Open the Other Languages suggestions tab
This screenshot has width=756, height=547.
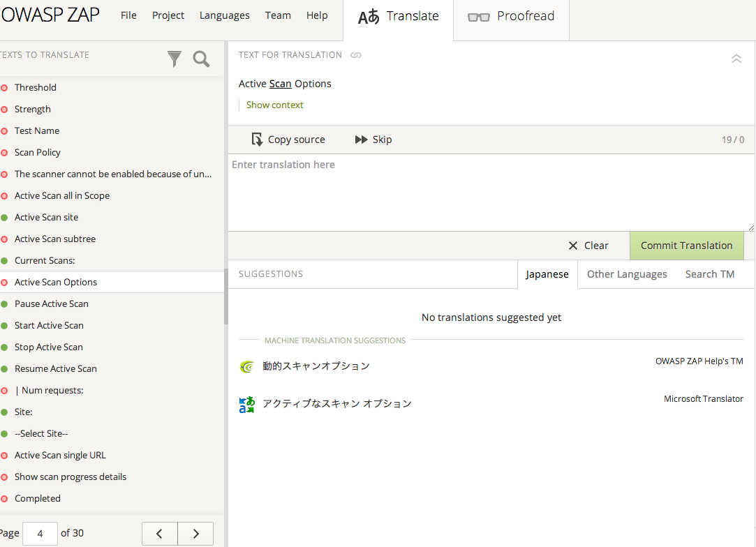[x=627, y=274]
